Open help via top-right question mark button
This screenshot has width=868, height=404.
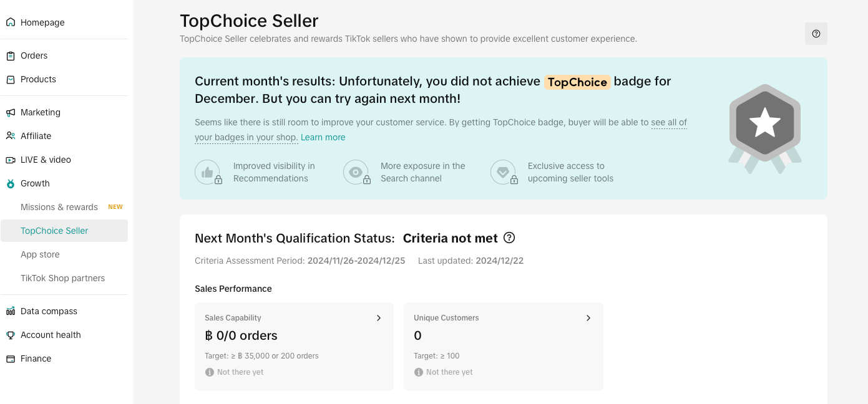coord(816,34)
